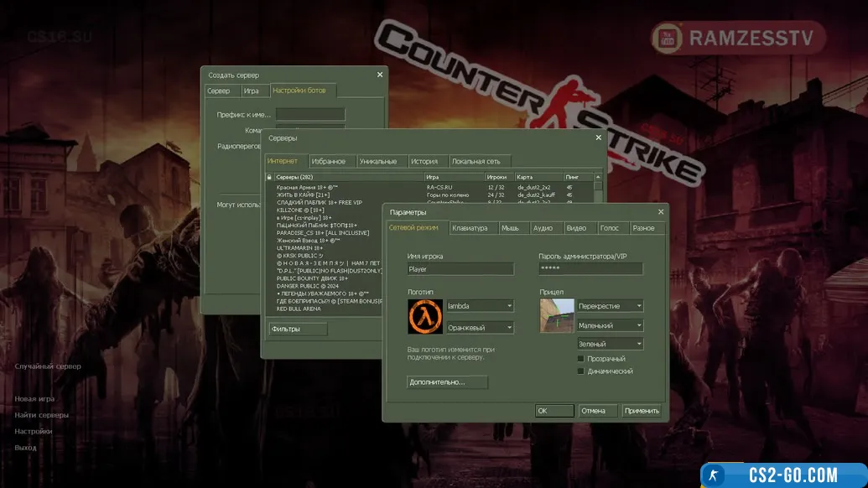Click the lock icon column header
Viewport: 868px width, 488px height.
coord(269,177)
